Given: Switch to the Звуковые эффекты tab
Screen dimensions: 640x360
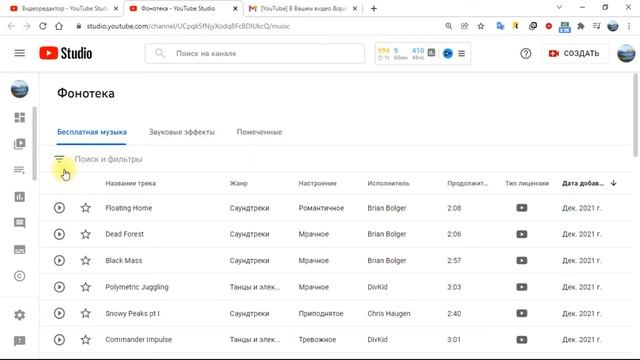Looking at the screenshot, I should tap(182, 132).
